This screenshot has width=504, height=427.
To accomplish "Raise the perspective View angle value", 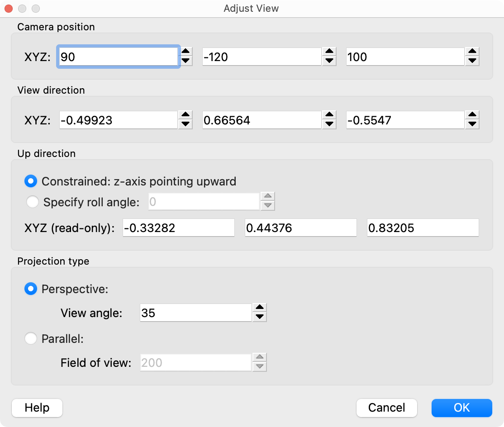I will [259, 308].
